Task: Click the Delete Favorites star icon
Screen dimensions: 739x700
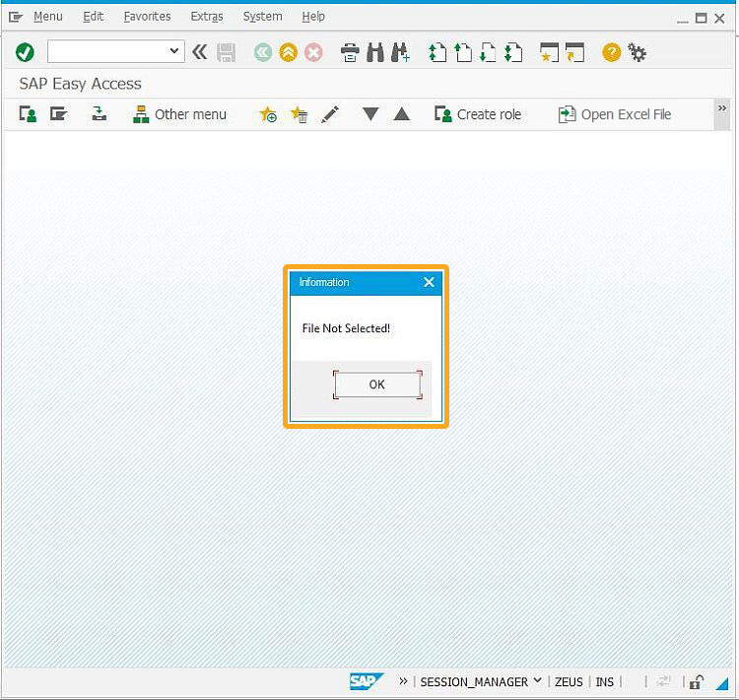Action: click(x=299, y=114)
